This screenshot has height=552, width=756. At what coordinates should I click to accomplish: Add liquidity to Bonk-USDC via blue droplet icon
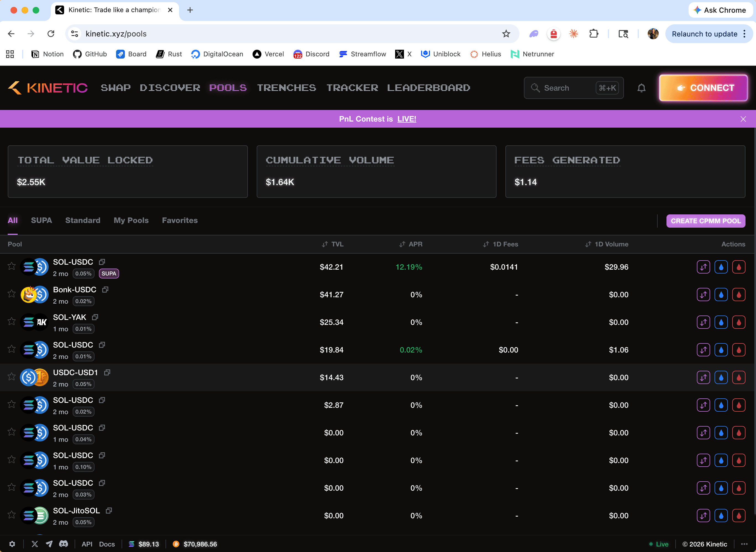pos(721,295)
